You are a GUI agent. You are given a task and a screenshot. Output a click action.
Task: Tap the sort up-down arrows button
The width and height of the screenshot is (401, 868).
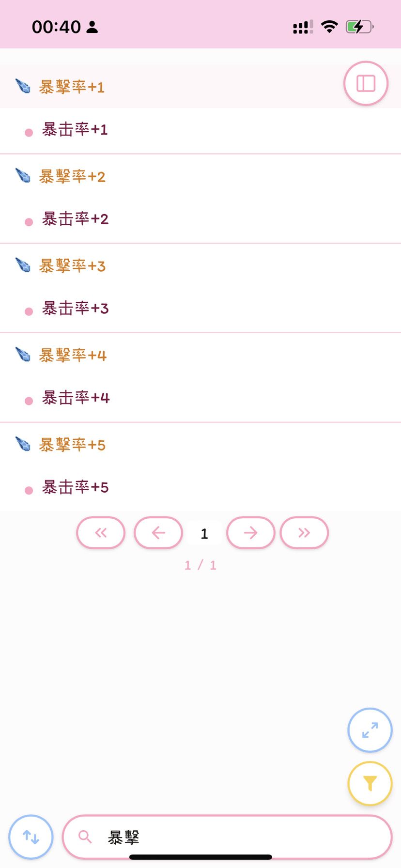click(31, 837)
